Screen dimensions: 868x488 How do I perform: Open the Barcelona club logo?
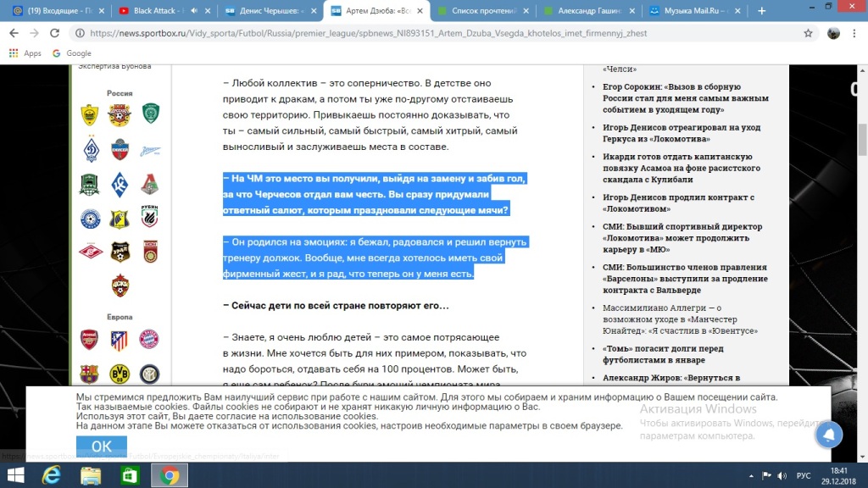pos(89,374)
